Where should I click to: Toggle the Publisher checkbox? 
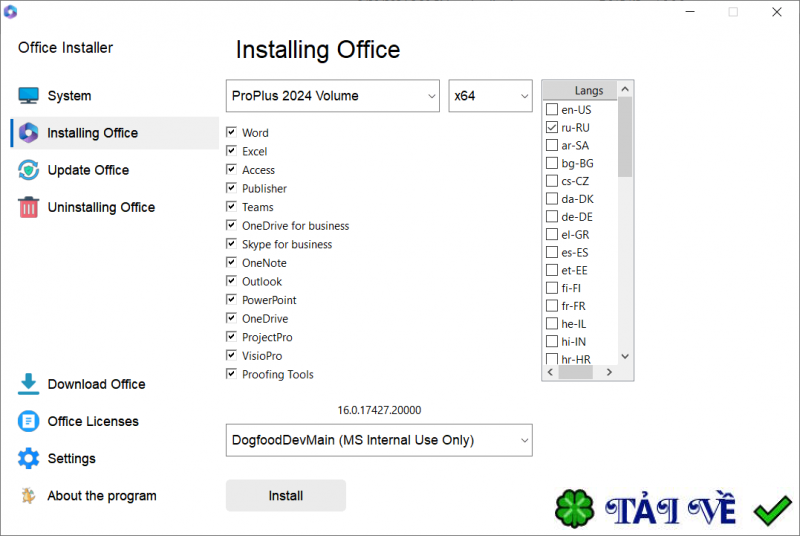[232, 188]
